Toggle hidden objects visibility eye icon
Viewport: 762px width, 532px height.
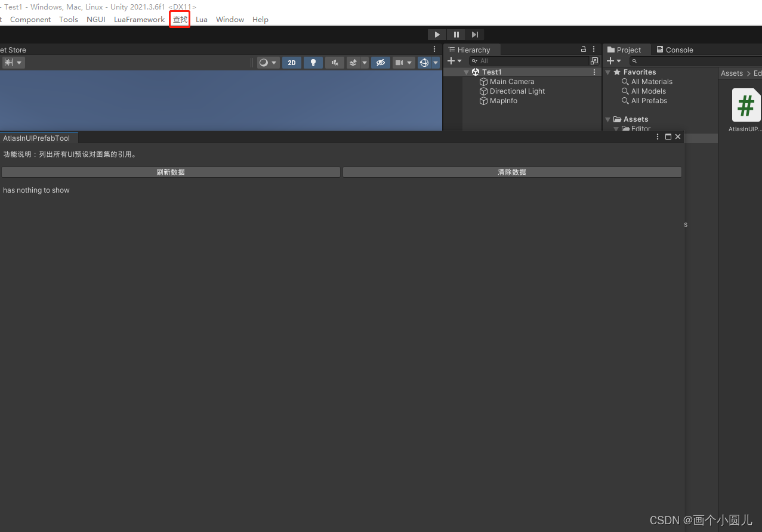[x=381, y=62]
